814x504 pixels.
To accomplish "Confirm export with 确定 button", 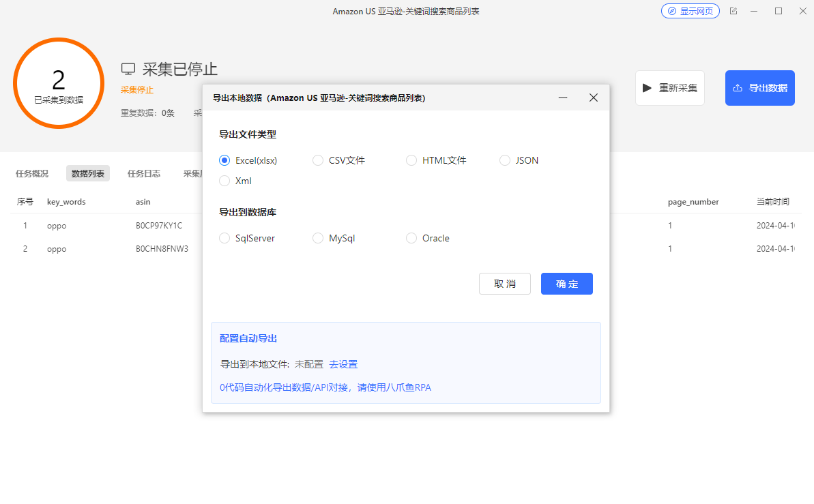I will click(x=566, y=284).
